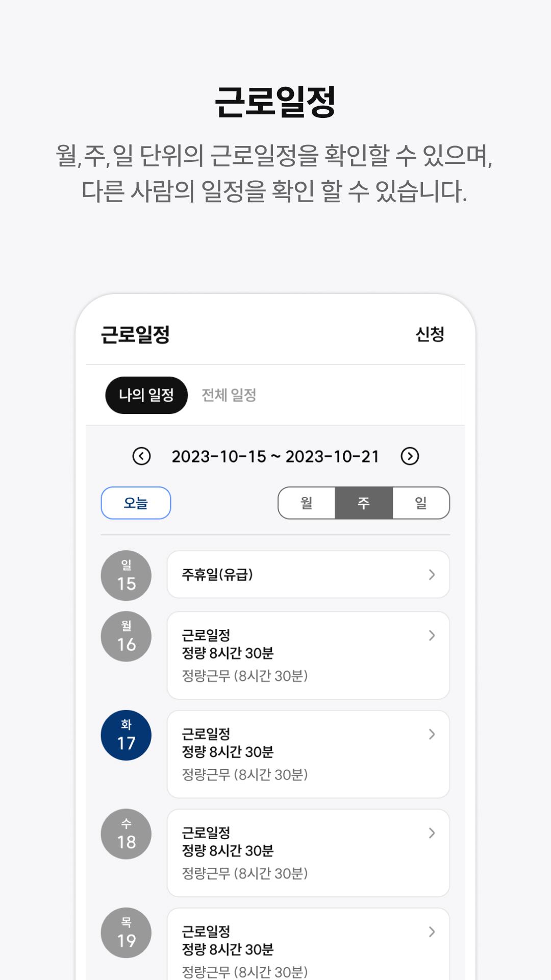This screenshot has width=551, height=980.
Task: Switch view to 주 (week)
Action: 364,503
